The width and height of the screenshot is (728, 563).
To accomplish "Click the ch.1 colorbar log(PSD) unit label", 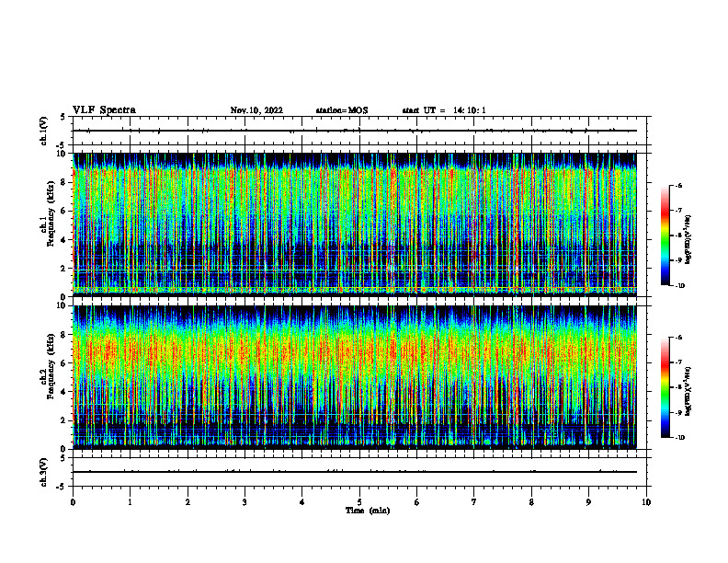I will pyautogui.click(x=688, y=240).
